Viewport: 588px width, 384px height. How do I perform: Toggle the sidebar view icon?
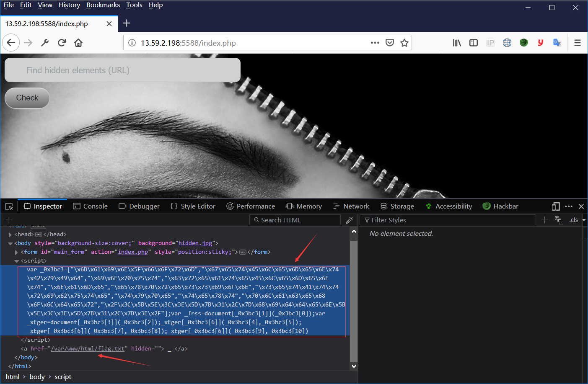[x=474, y=43]
